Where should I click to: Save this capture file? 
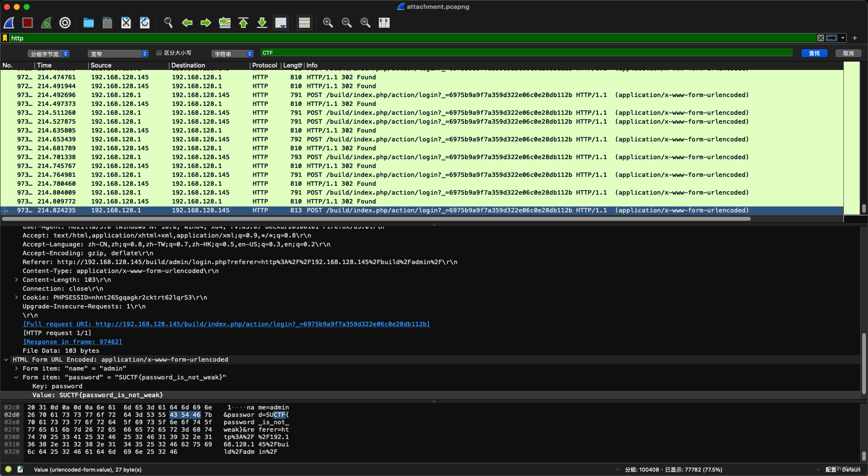[x=107, y=23]
